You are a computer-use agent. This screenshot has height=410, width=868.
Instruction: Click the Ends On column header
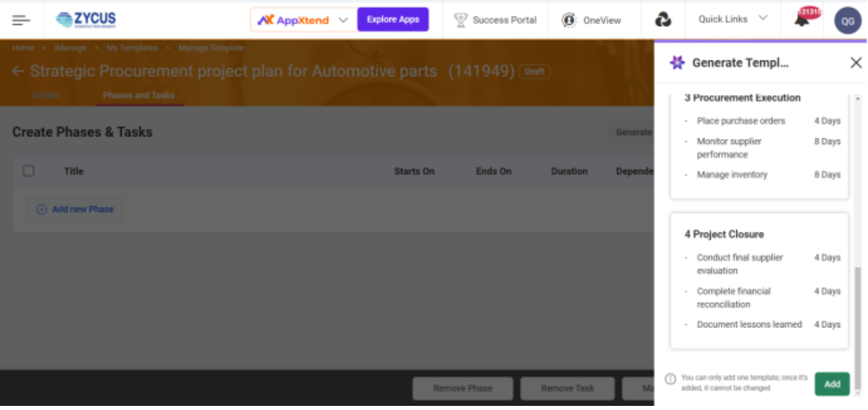tap(493, 171)
